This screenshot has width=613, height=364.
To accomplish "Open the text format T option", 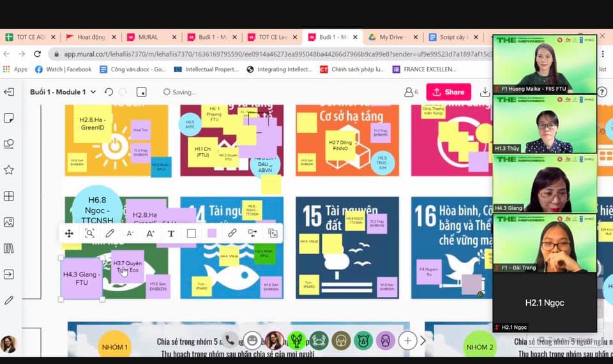I will coord(171,234).
